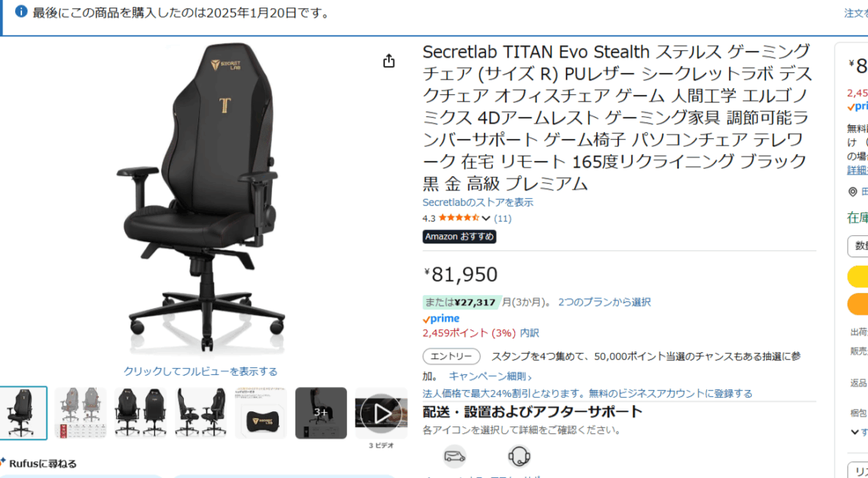Open the キャンペーン細則 link
This screenshot has height=478, width=868.
(x=490, y=377)
